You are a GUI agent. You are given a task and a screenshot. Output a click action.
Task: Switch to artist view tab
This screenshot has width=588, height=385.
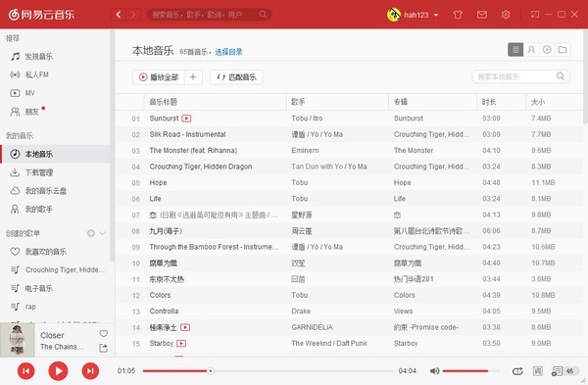531,50
